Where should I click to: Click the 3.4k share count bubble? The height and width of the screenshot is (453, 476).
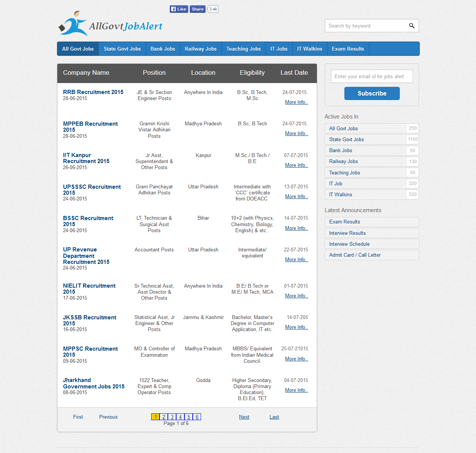(213, 9)
